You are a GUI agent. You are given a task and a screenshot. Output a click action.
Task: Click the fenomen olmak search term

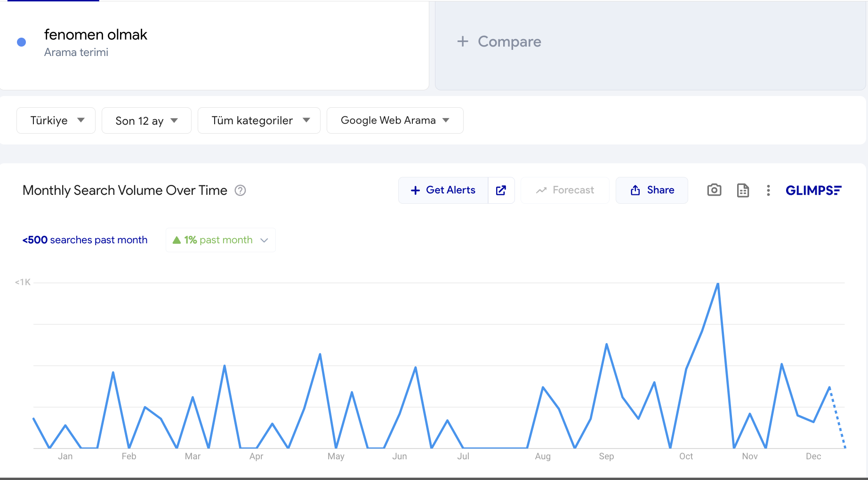[x=96, y=35]
